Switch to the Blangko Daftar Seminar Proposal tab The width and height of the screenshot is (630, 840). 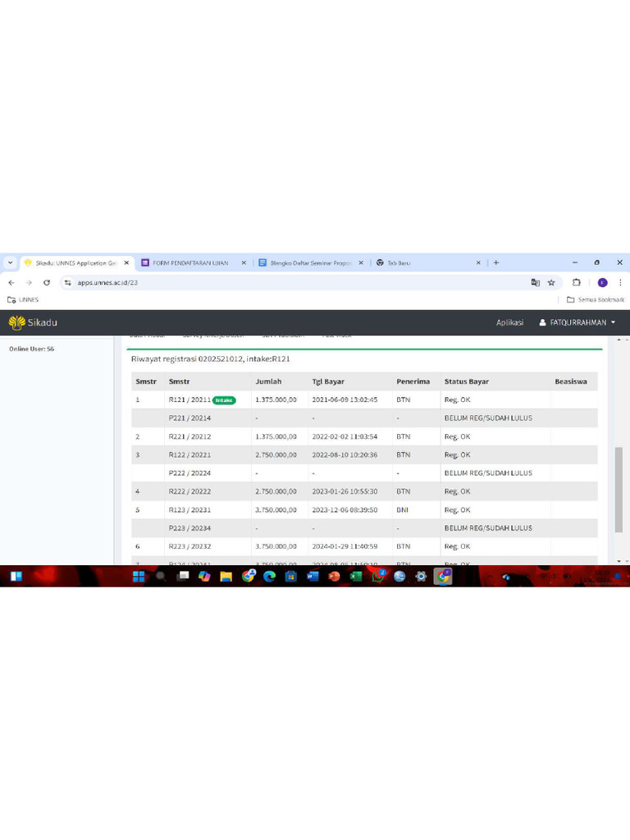click(310, 263)
